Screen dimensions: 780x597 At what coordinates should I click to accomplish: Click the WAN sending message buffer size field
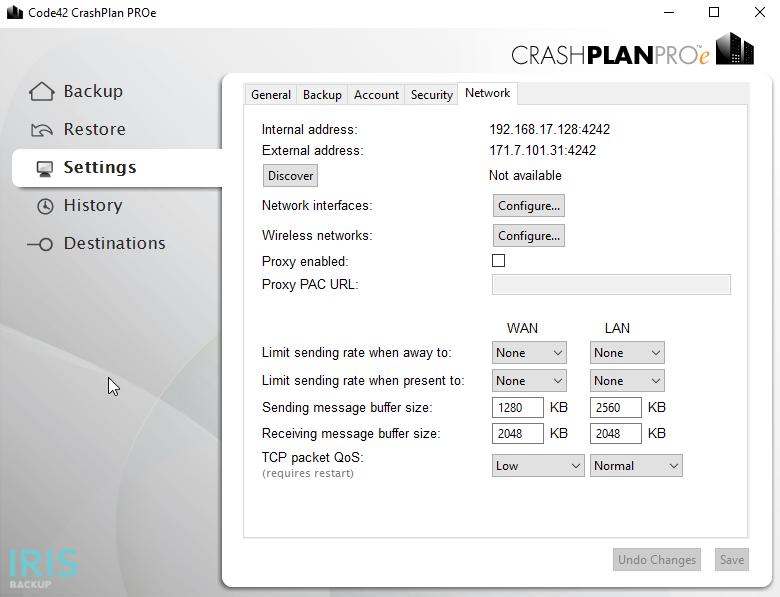pyautogui.click(x=517, y=407)
